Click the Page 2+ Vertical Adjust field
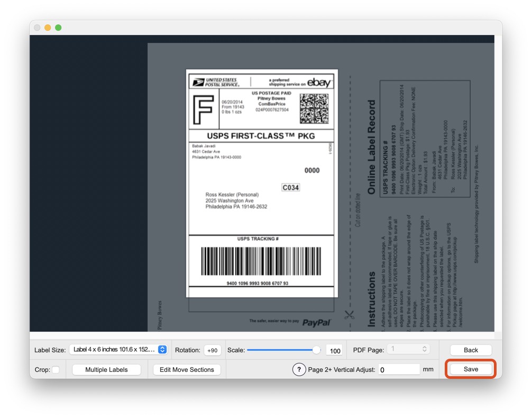This screenshot has height=418, width=532. point(398,370)
